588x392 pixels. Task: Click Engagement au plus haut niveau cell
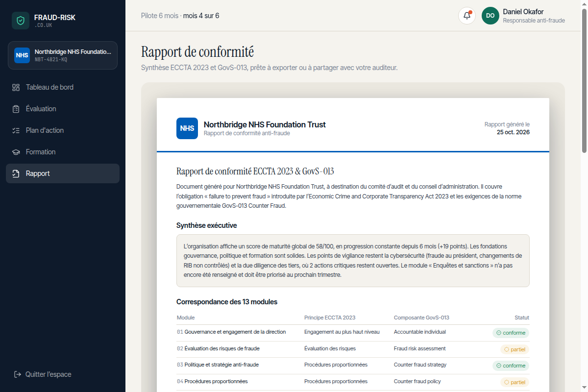click(x=342, y=332)
